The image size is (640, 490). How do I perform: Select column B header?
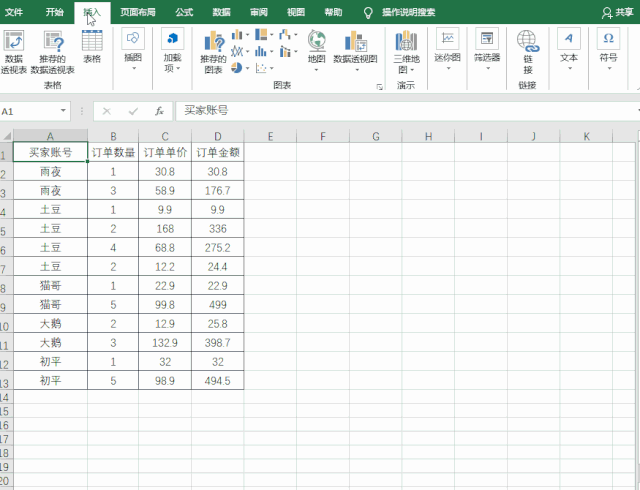pyautogui.click(x=113, y=136)
